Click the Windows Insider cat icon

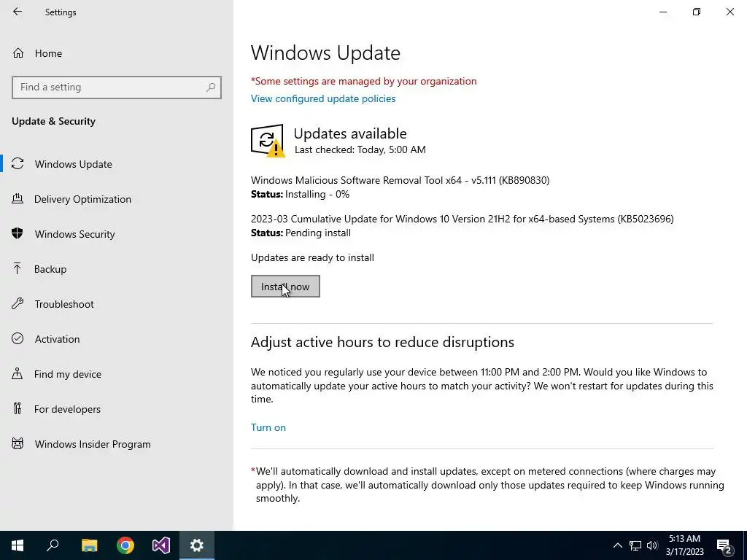click(18, 444)
